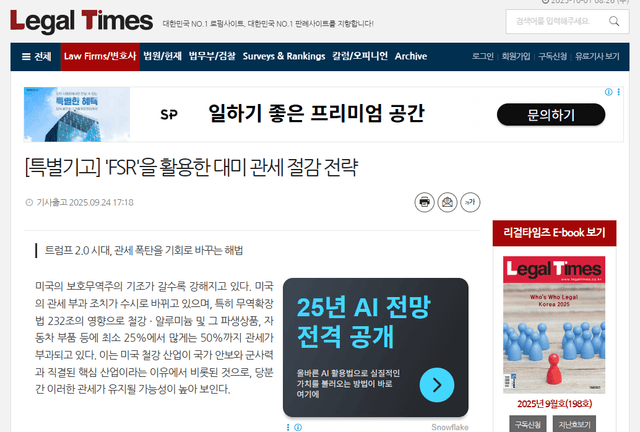This screenshot has width=640, height=432.
Task: Open 법원/헌재 menu
Action: pyautogui.click(x=162, y=56)
